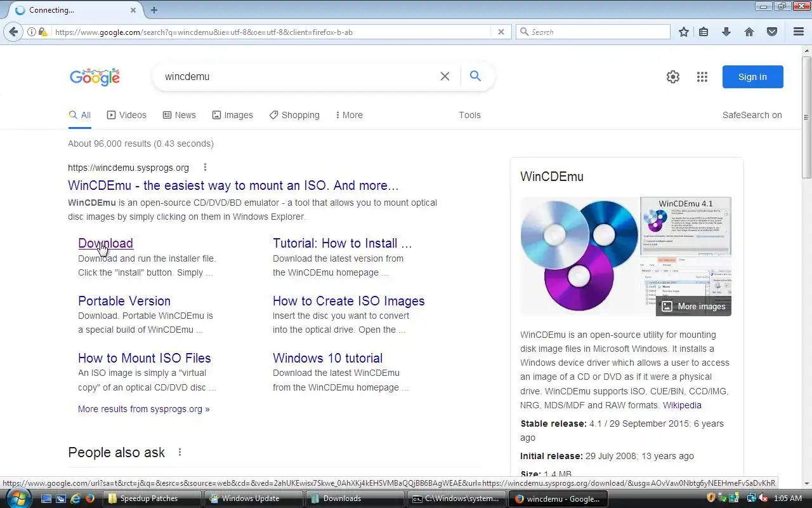812x508 pixels.
Task: Click WinCDEmu 4.1 installer screenshot thumbnail
Action: click(x=686, y=225)
